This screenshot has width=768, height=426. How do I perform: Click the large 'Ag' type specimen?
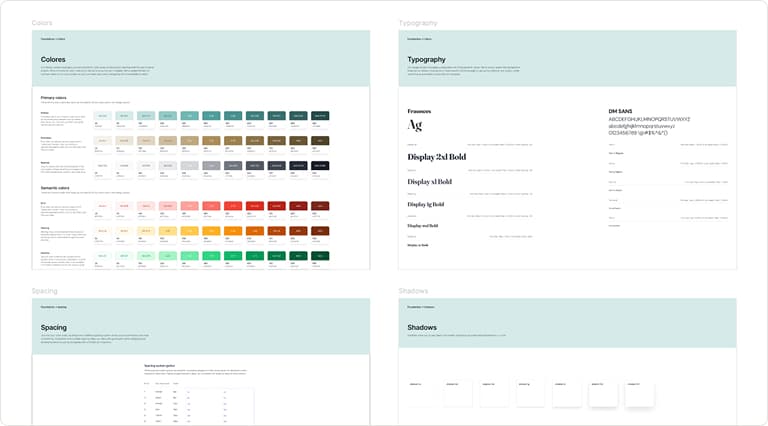(414, 125)
